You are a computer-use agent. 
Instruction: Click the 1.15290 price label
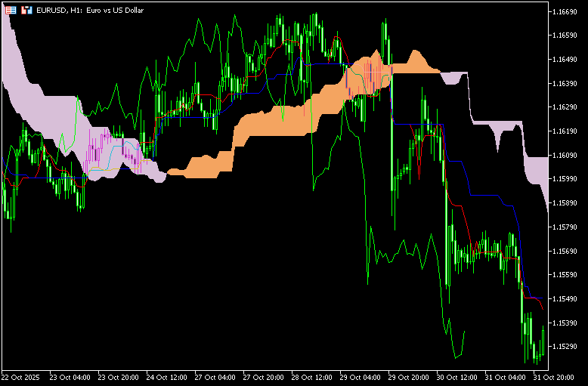click(x=566, y=347)
